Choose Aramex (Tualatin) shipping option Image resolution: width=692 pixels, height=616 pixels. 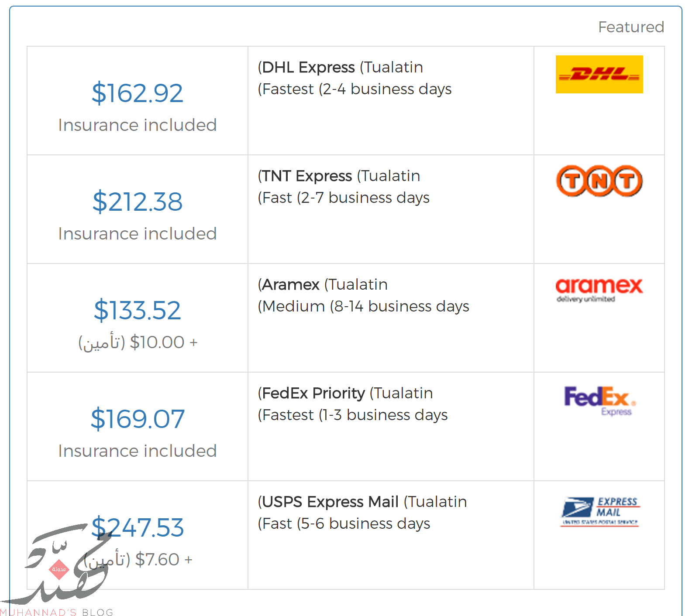point(323,284)
